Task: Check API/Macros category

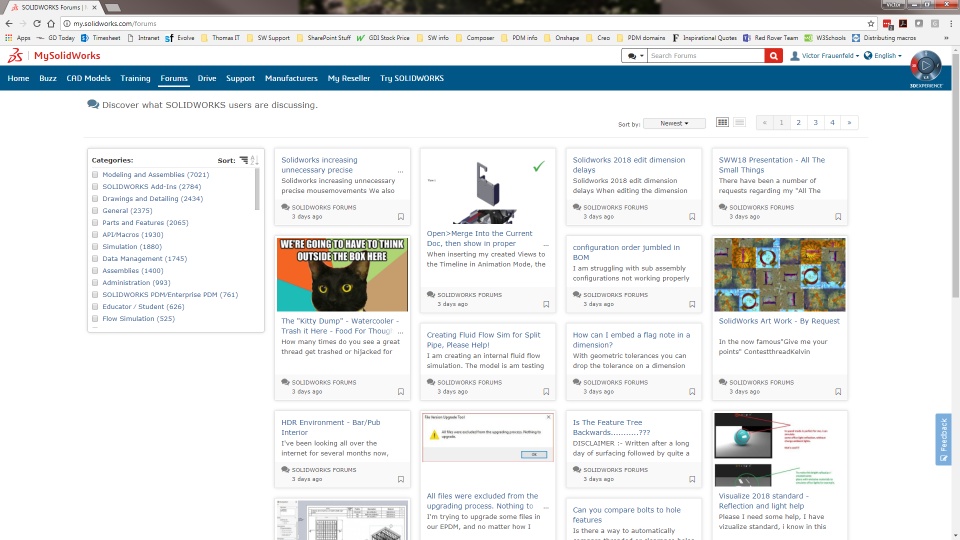Action: click(x=95, y=234)
